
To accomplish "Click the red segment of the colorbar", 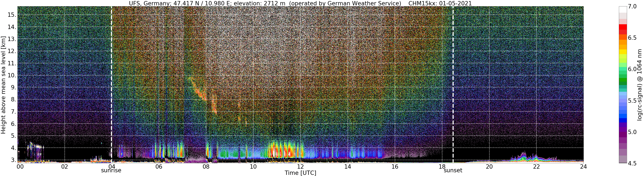I will [x=623, y=27].
